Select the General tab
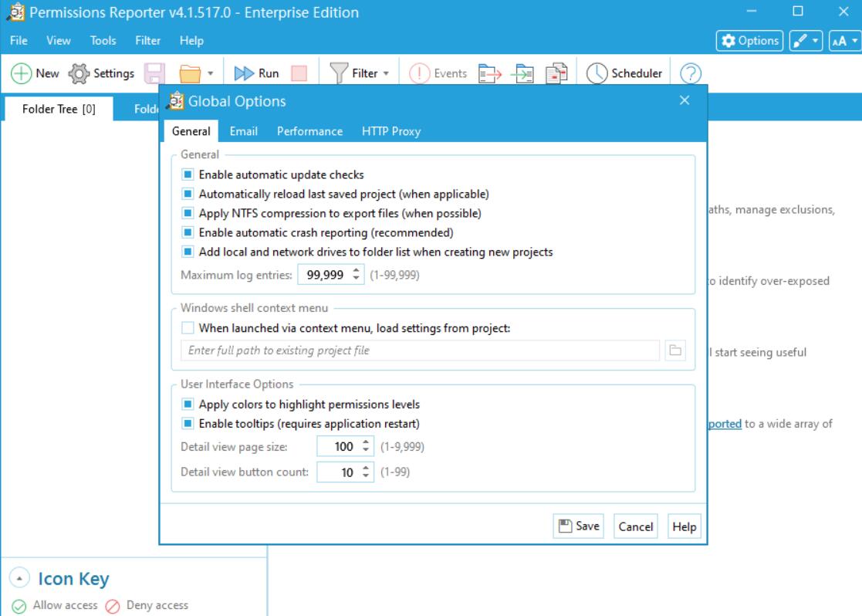862x616 pixels. point(191,131)
